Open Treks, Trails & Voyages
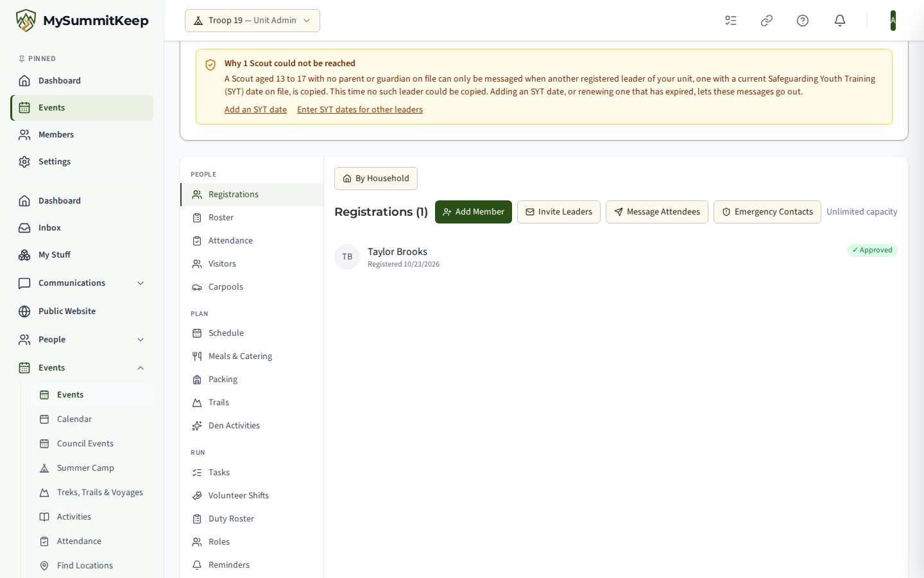This screenshot has height=578, width=924. click(92, 493)
